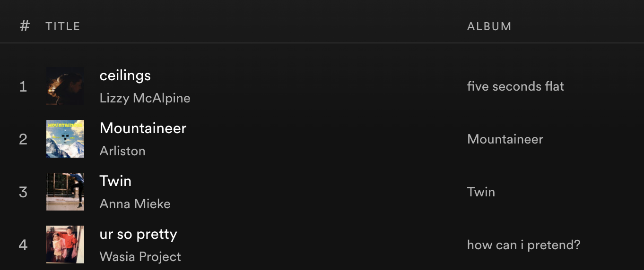Click the # column header
This screenshot has height=270, width=644.
point(25,26)
